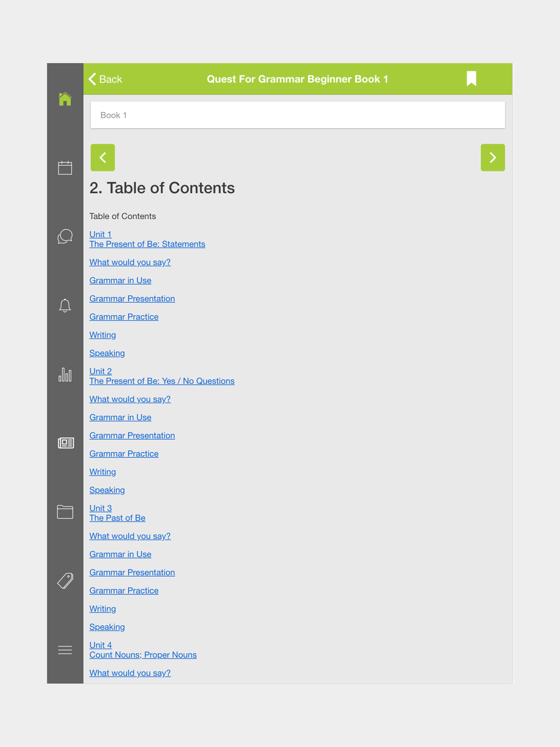Open Unit 1 Writing link
Image resolution: width=560 pixels, height=747 pixels.
[103, 335]
